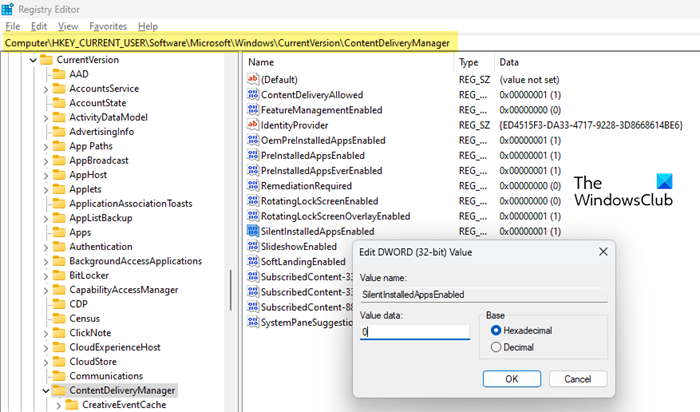Click the FeatureManagementEnabled value icon
This screenshot has height=412, width=700.
point(253,110)
